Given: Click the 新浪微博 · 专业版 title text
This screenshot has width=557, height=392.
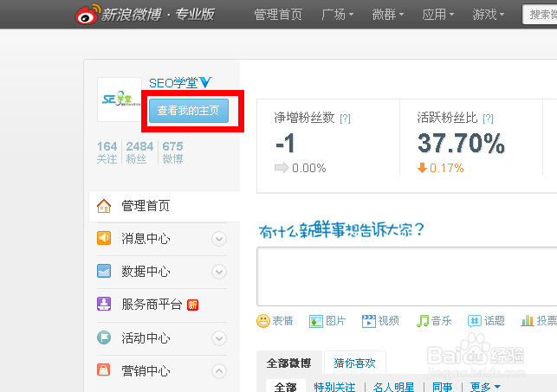Looking at the screenshot, I should pos(158,15).
